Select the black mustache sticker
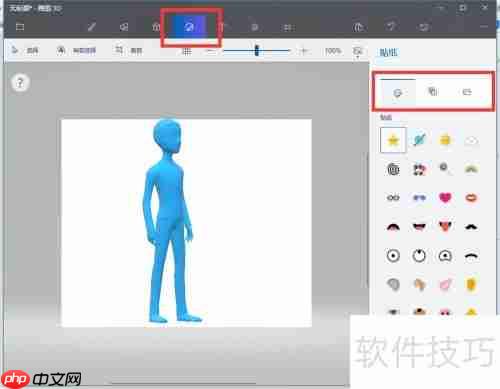The image size is (500, 389). (471, 227)
